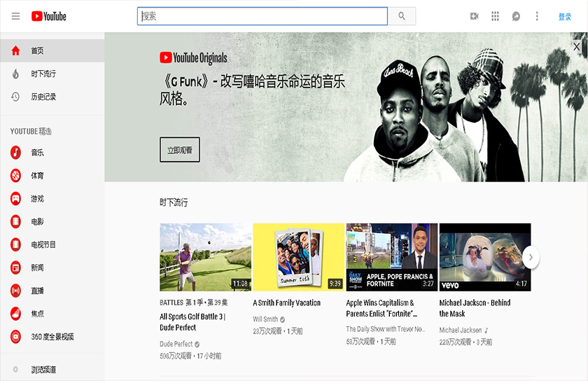
Task: Select 游戏 in the sidebar
Action: click(x=37, y=199)
